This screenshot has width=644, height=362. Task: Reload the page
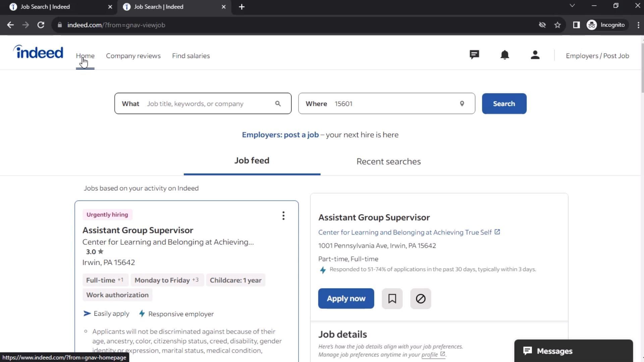pos(41,25)
